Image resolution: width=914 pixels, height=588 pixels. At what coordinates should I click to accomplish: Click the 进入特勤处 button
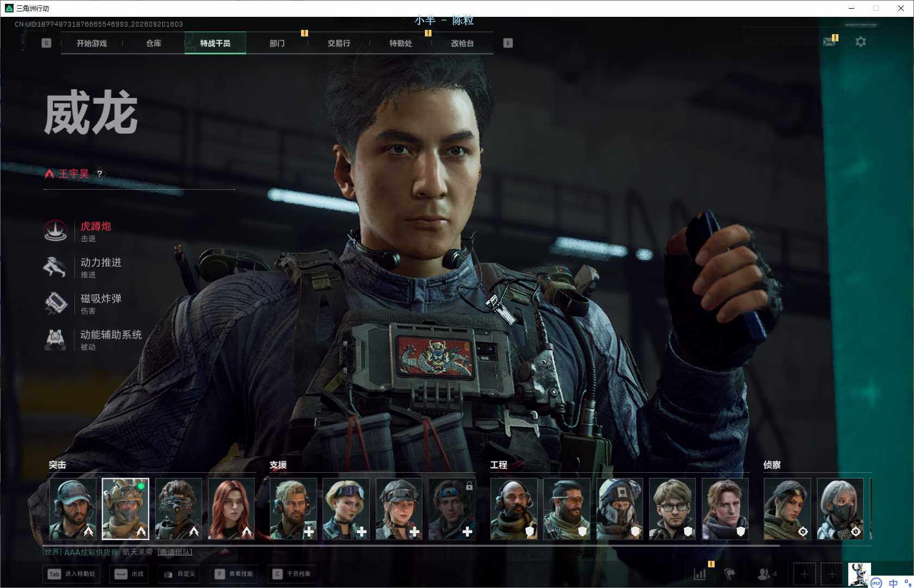point(72,574)
